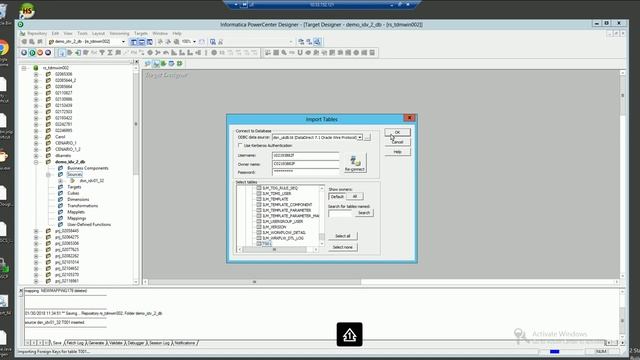Viewport: 640px width, 360px height.
Task: Enable Use Kerberos Authentication checkbox
Action: click(240, 145)
